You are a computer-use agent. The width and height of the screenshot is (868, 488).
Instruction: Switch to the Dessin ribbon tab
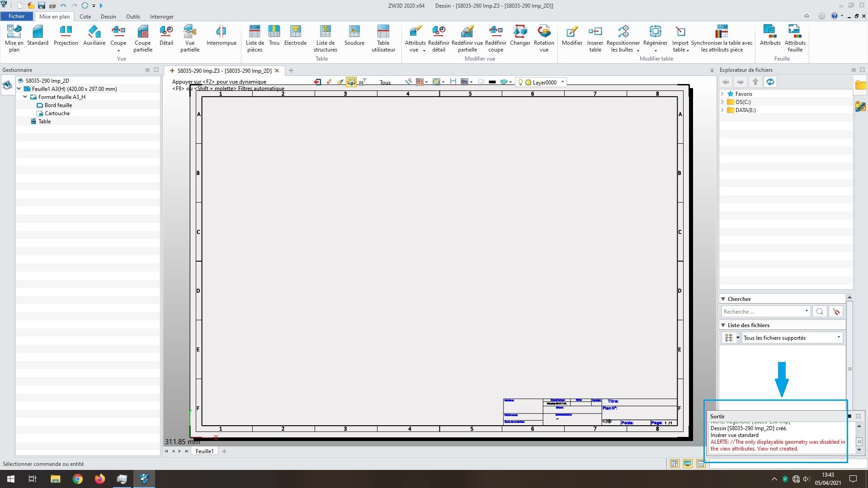[108, 16]
